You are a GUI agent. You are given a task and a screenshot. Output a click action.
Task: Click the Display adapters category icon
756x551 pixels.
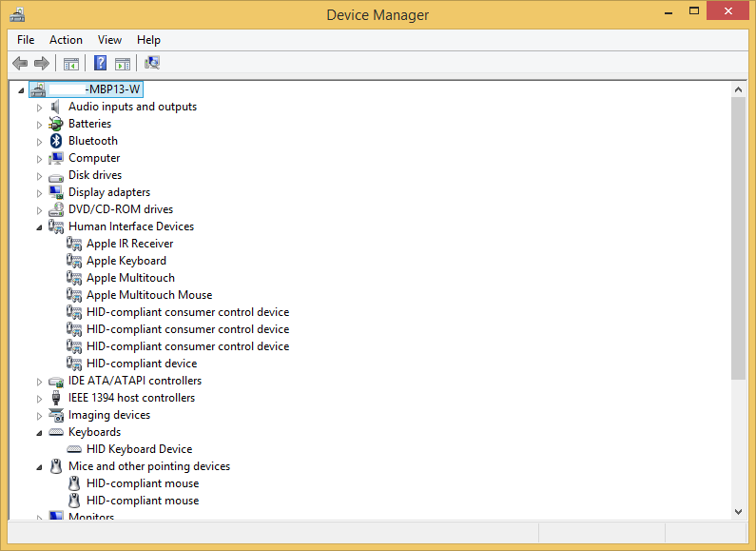click(56, 192)
